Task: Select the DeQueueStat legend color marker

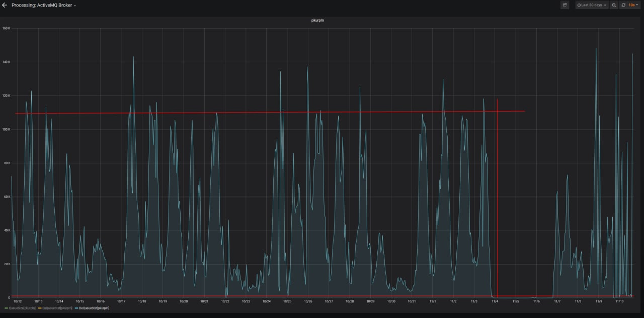Action: [x=76, y=308]
